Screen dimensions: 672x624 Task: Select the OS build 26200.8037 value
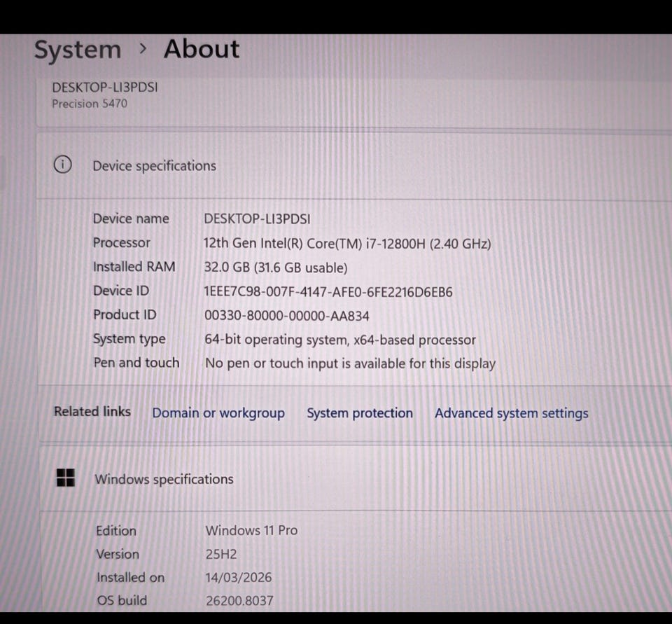239,601
